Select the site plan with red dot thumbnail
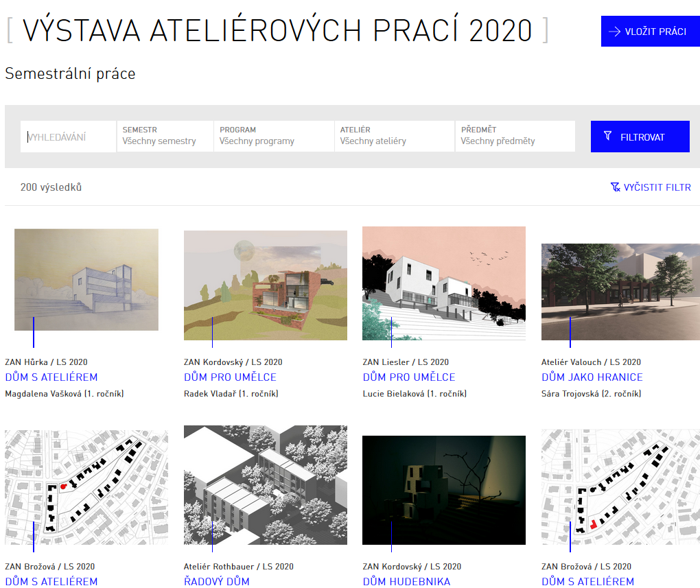 86,488
